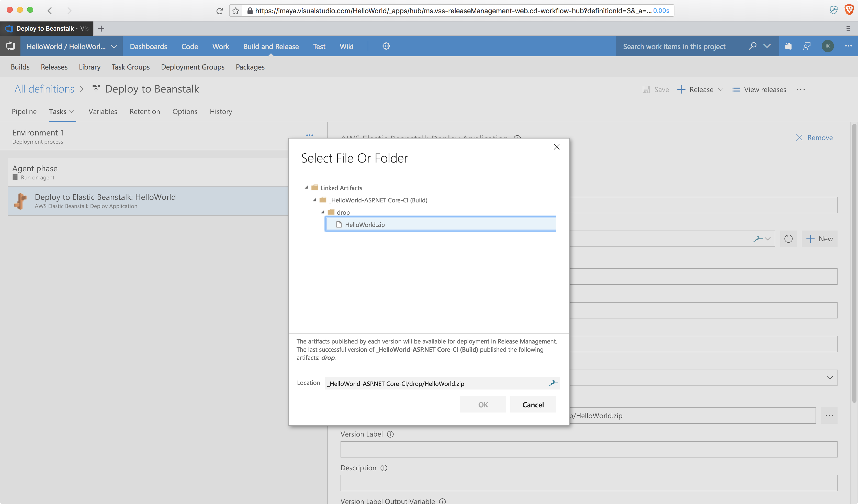Click the info icon next to Description
This screenshot has height=504, width=858.
[384, 468]
